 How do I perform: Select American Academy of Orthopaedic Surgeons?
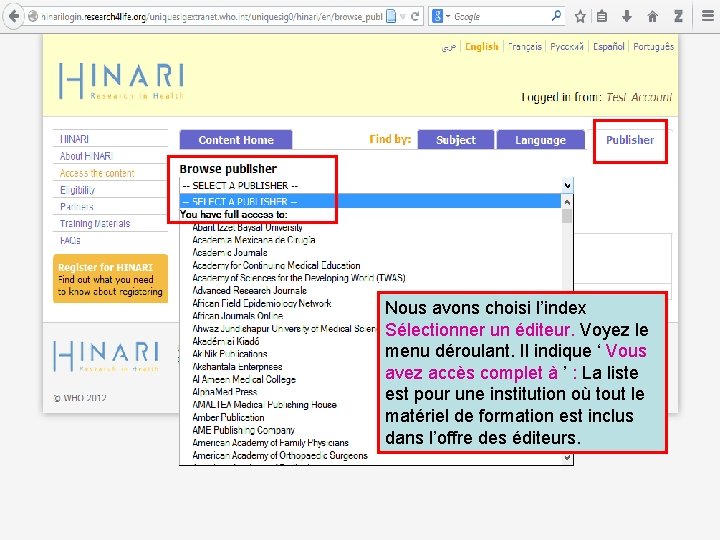pos(280,456)
